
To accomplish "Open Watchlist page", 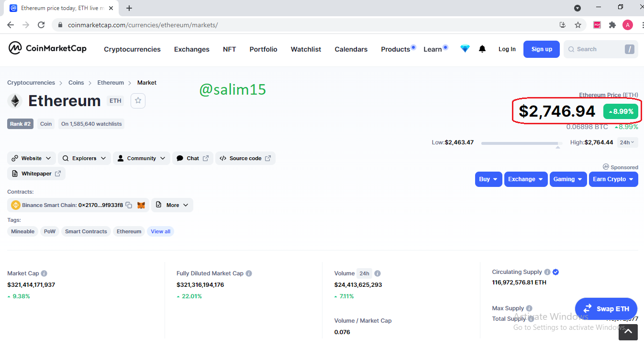I will [x=306, y=49].
